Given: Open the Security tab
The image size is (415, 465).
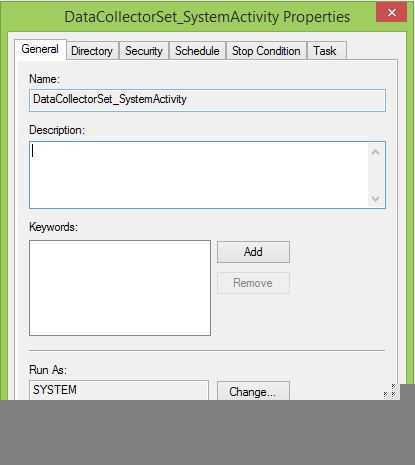Looking at the screenshot, I should (144, 51).
